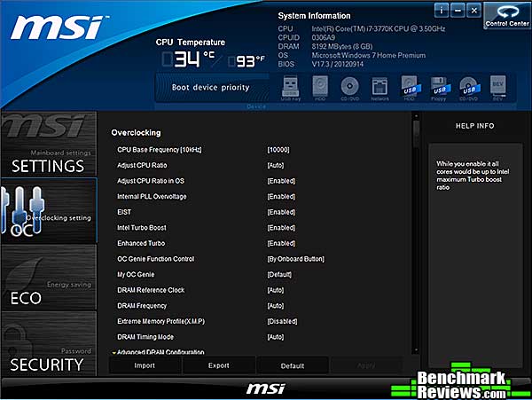This screenshot has height=400, width=532.
Task: Select the DEV boot device icon
Action: pyautogui.click(x=497, y=88)
